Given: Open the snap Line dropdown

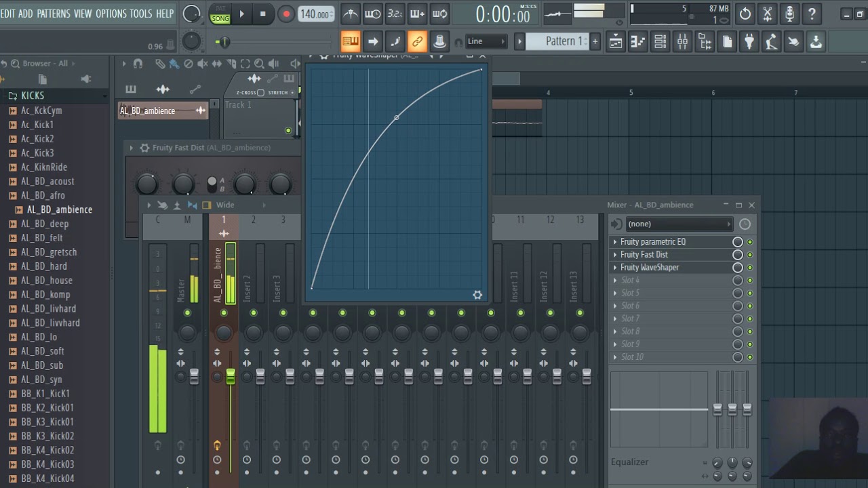Looking at the screenshot, I should click(486, 41).
